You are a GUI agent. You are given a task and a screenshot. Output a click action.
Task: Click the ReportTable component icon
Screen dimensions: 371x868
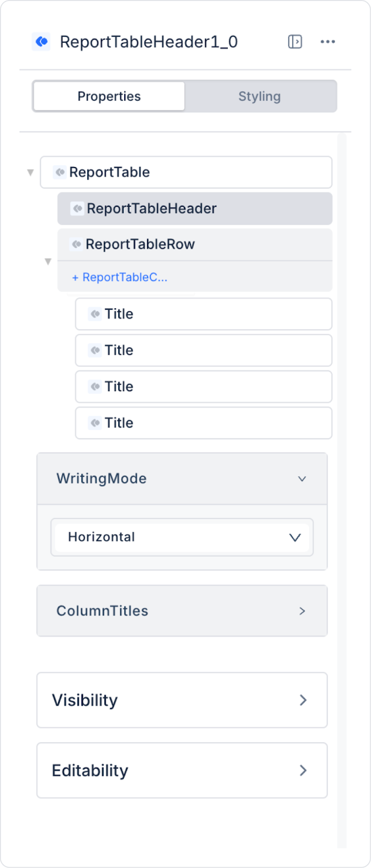[x=60, y=173]
